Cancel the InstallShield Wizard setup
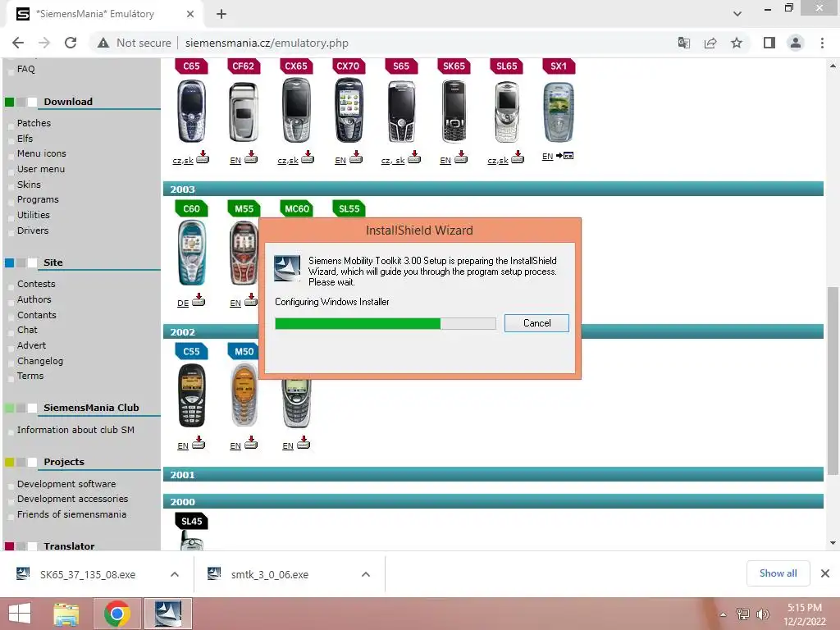 click(536, 323)
